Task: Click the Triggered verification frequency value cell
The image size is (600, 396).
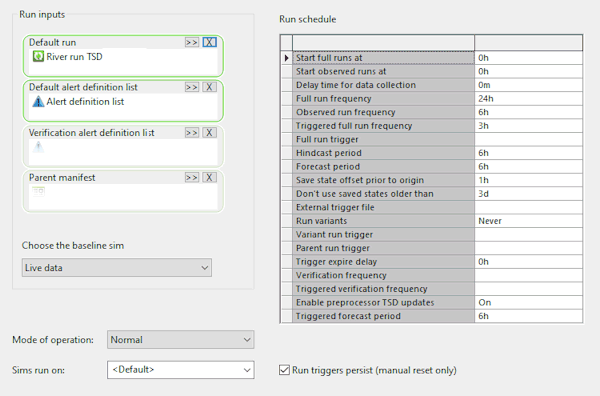Action: (528, 289)
